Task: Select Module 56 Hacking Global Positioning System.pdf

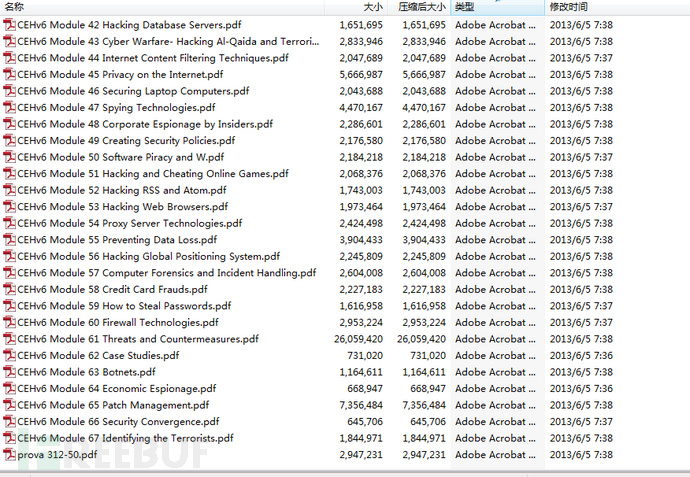Action: (x=148, y=256)
